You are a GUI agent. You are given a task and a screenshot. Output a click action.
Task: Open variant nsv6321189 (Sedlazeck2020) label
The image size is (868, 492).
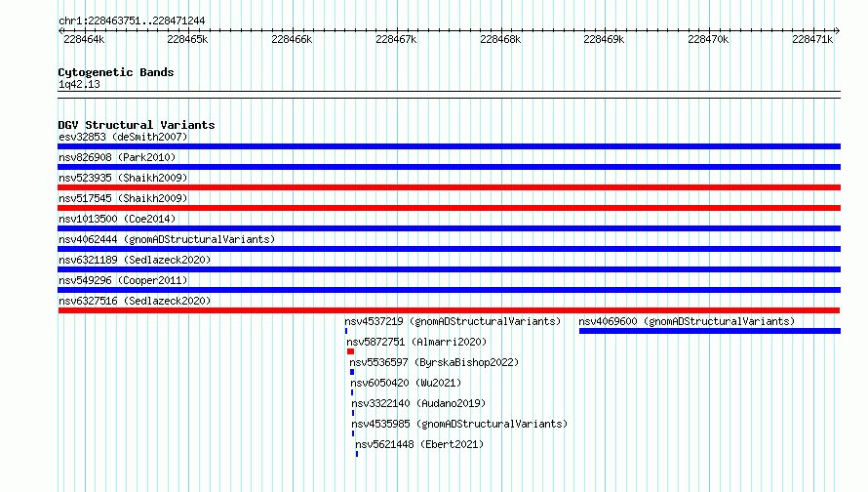point(135,260)
